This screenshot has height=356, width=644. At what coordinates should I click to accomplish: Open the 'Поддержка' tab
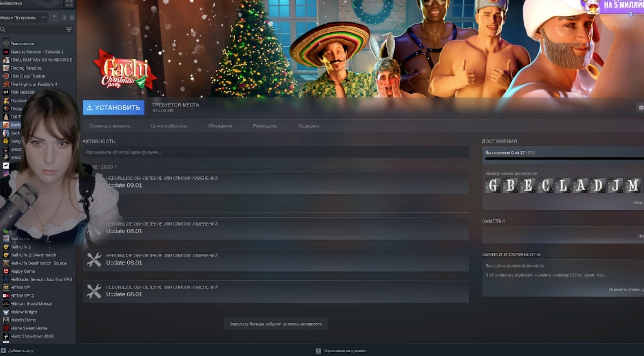click(x=309, y=126)
